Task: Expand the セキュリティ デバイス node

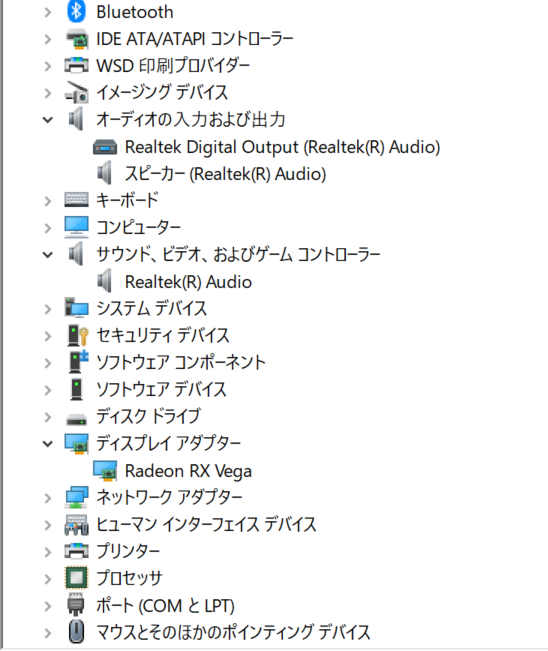Action: tap(48, 336)
